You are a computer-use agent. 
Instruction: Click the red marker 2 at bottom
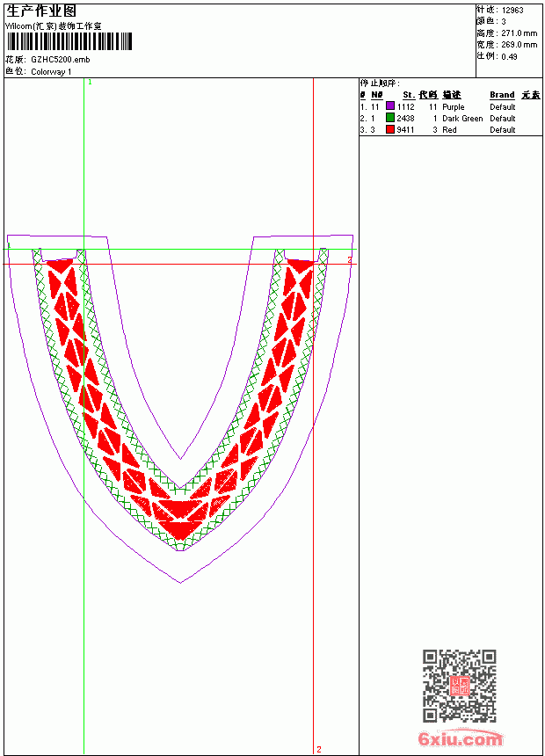click(319, 749)
